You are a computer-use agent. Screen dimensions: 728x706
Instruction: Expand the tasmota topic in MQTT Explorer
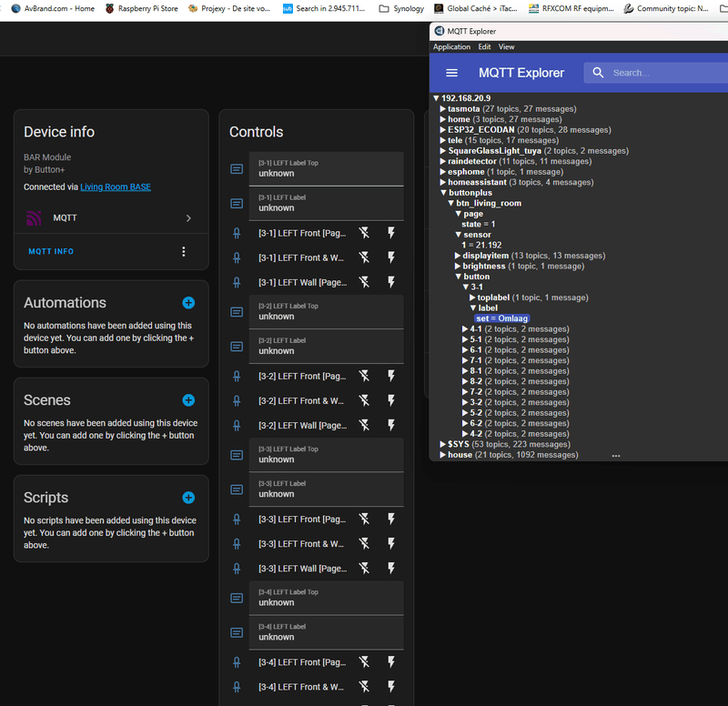coord(443,109)
